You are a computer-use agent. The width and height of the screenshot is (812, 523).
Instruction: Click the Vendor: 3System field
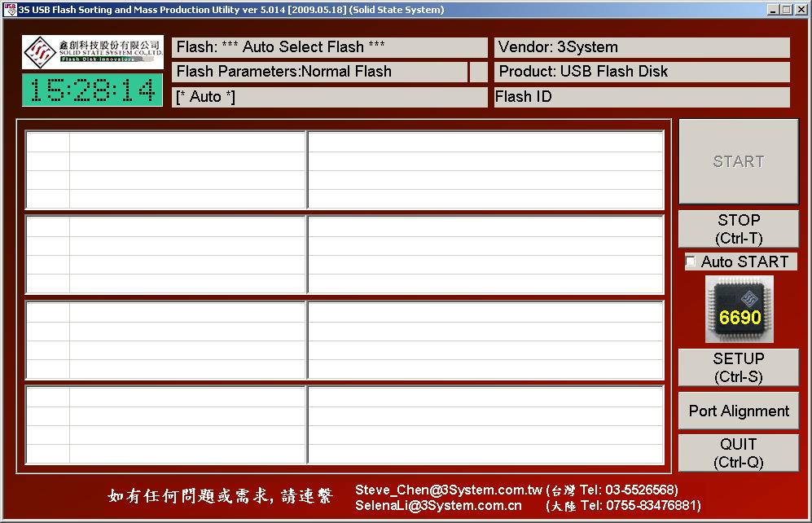click(x=642, y=47)
